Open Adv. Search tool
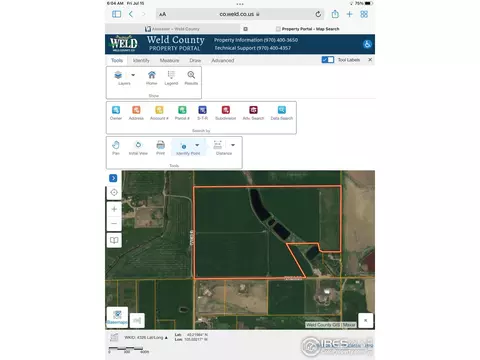480x360 pixels. [253, 113]
